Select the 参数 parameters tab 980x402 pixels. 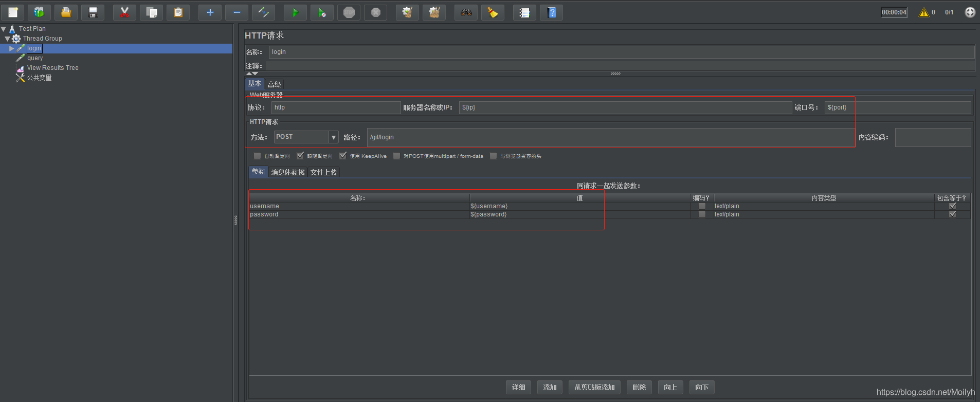259,172
